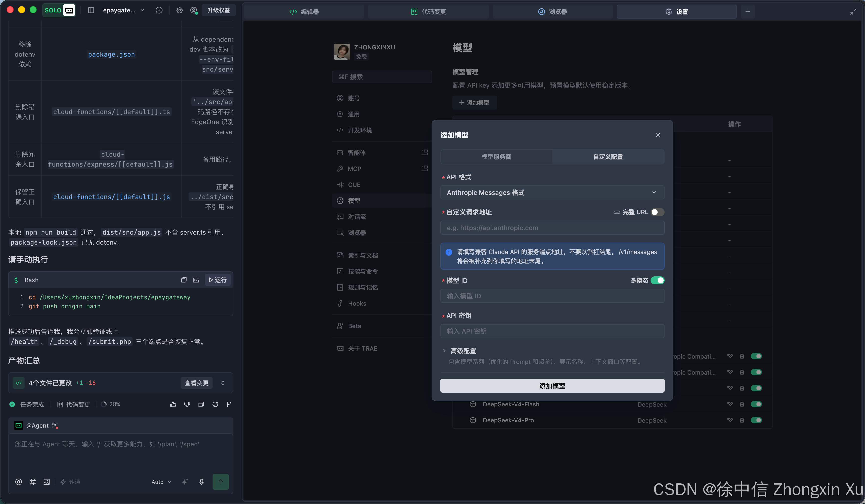Image resolution: width=865 pixels, height=504 pixels.
Task: Open settings via the top-bar gear icon
Action: tap(179, 10)
